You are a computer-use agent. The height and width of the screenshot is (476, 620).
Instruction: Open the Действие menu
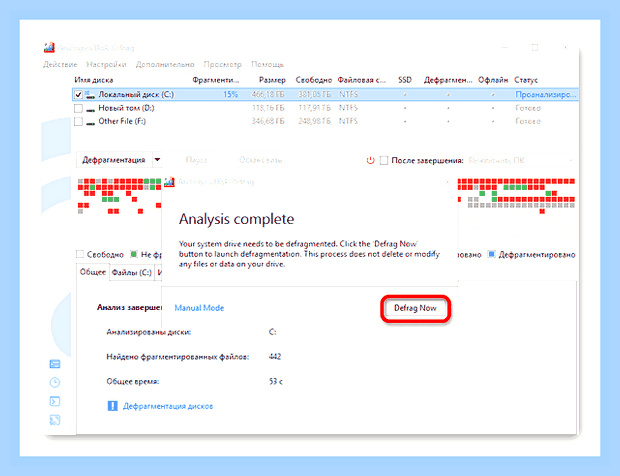pos(60,64)
